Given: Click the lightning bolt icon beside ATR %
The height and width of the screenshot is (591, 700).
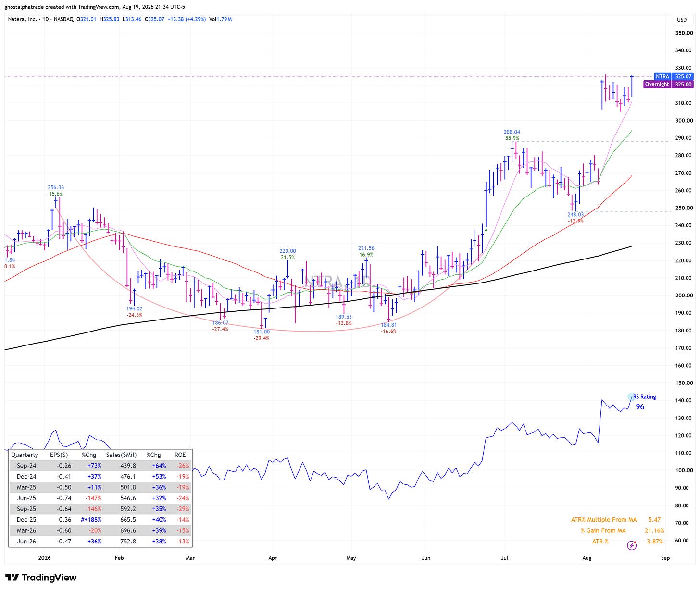Looking at the screenshot, I should tap(632, 545).
